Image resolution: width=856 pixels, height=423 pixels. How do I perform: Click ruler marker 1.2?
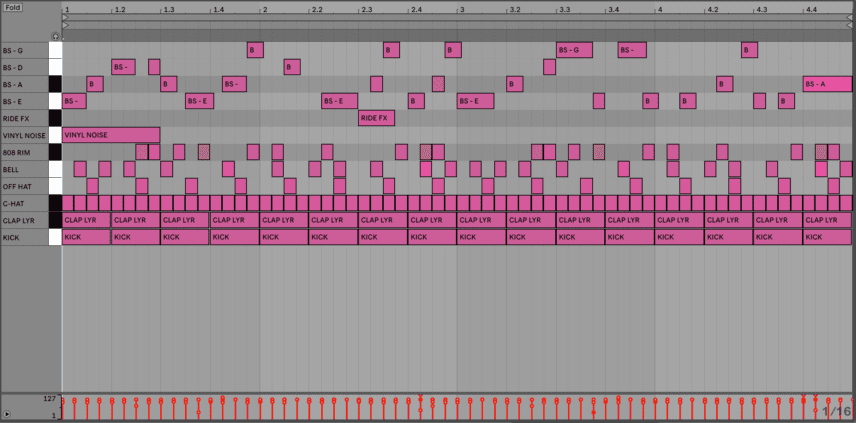(120, 10)
